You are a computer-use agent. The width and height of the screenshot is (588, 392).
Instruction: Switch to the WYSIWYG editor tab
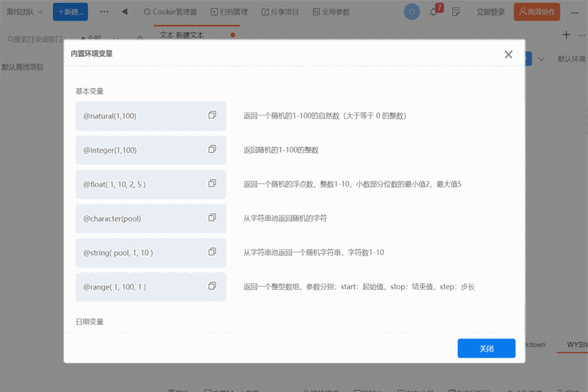[577, 345]
